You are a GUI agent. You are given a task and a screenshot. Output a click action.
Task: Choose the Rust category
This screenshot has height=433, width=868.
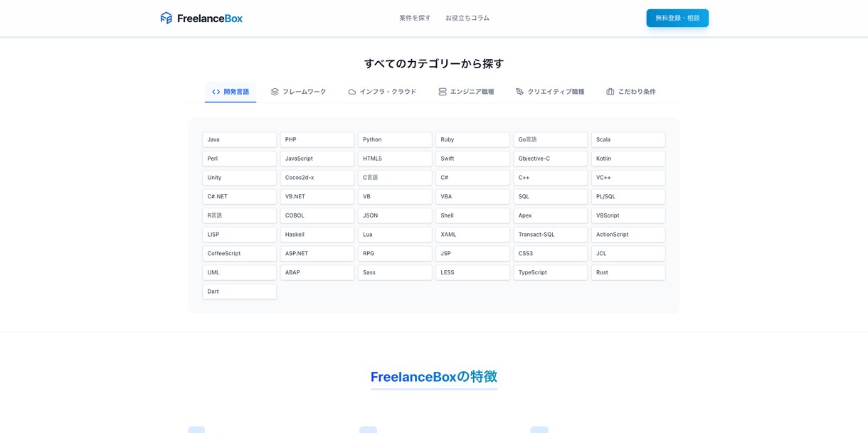pyautogui.click(x=628, y=272)
